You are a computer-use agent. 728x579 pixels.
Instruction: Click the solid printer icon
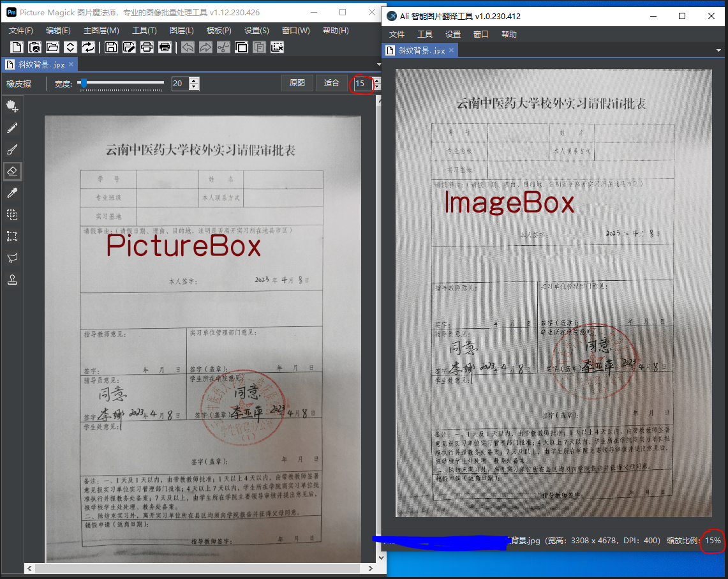(165, 47)
